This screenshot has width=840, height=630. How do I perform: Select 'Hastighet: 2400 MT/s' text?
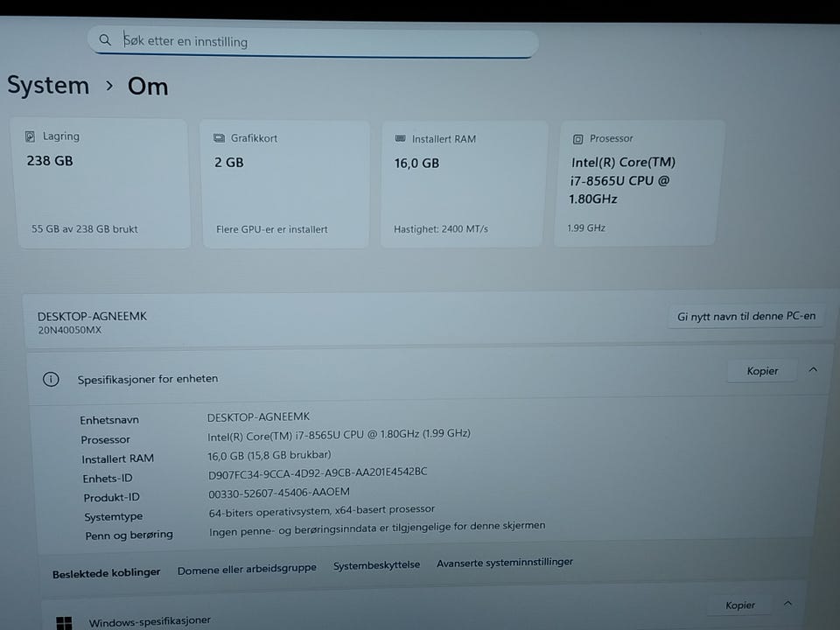pyautogui.click(x=441, y=228)
